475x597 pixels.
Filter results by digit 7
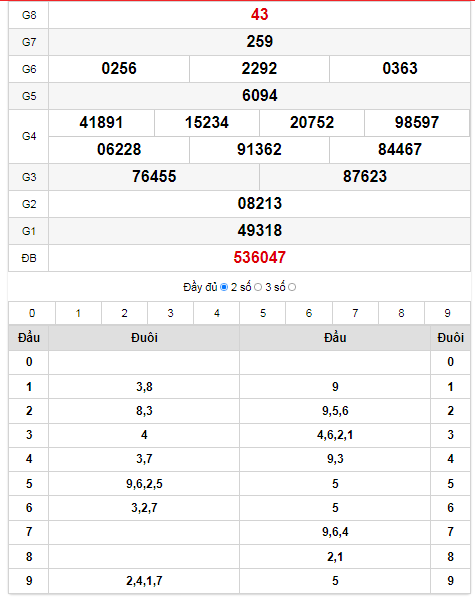[355, 313]
